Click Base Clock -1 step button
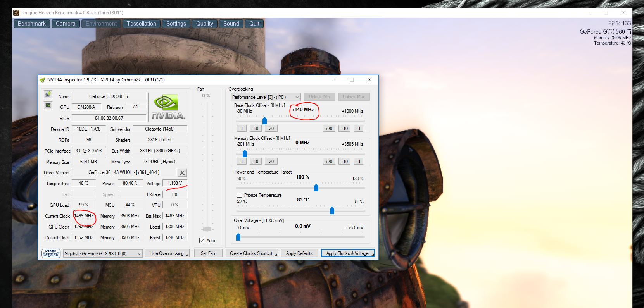The image size is (644, 308). coord(241,129)
